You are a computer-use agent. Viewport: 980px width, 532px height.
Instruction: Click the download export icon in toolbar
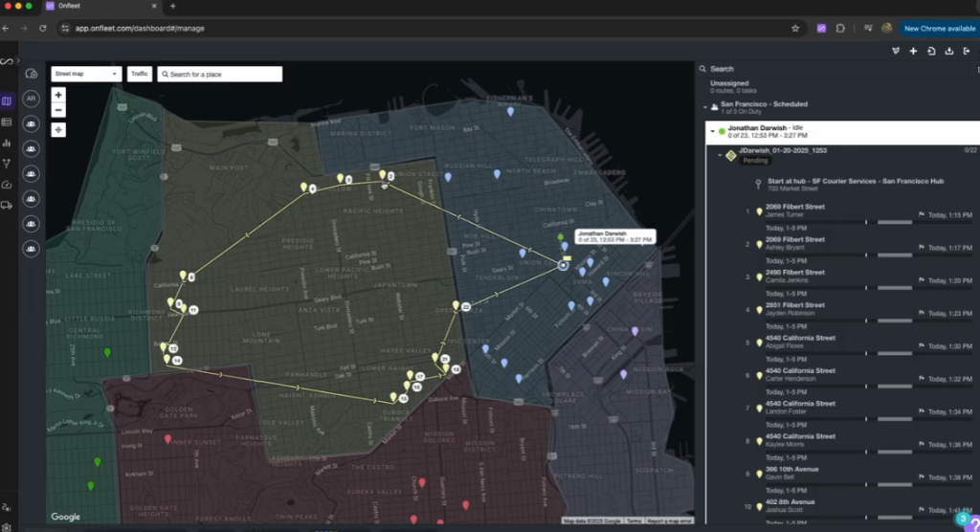point(948,52)
